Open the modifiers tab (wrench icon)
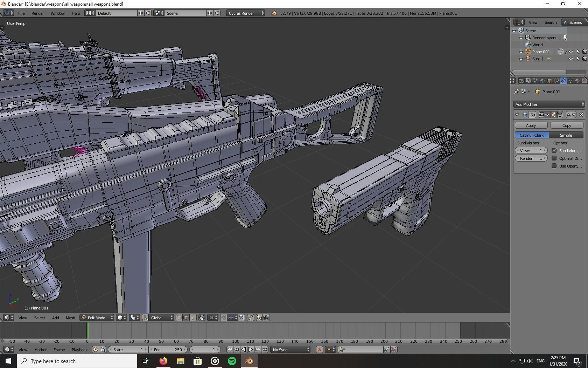 coord(563,81)
